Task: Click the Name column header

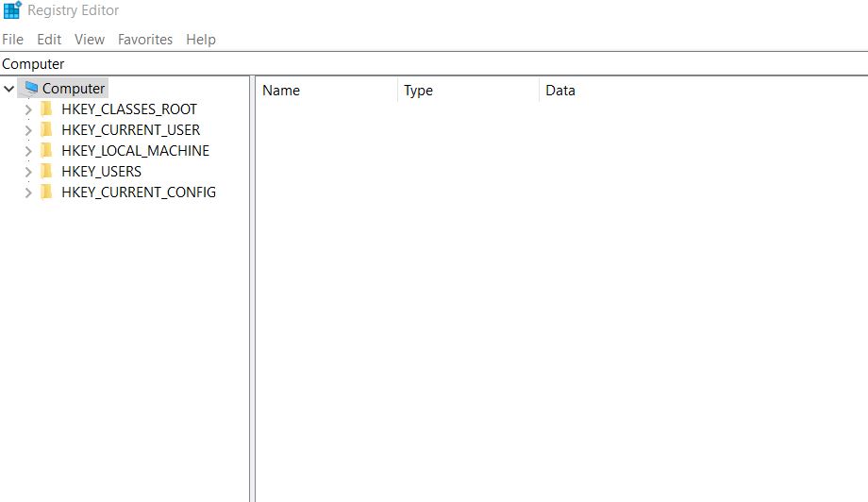Action: coord(326,91)
